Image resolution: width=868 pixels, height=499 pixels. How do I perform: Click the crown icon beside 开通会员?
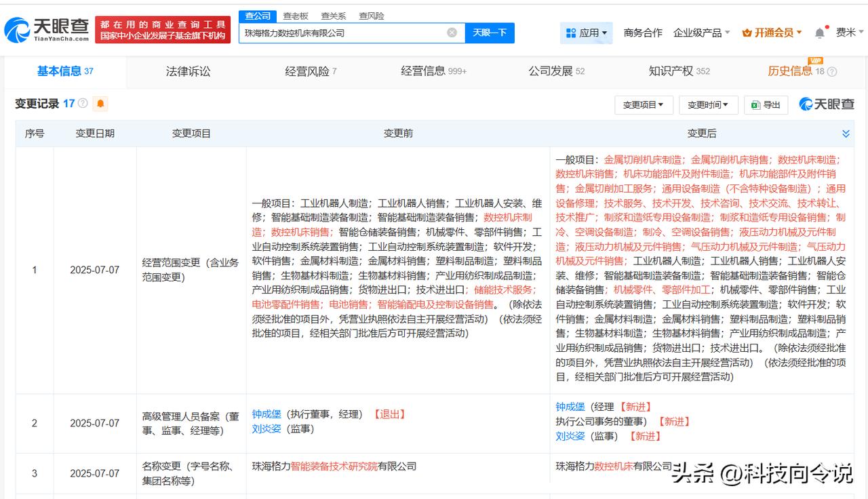(x=747, y=33)
